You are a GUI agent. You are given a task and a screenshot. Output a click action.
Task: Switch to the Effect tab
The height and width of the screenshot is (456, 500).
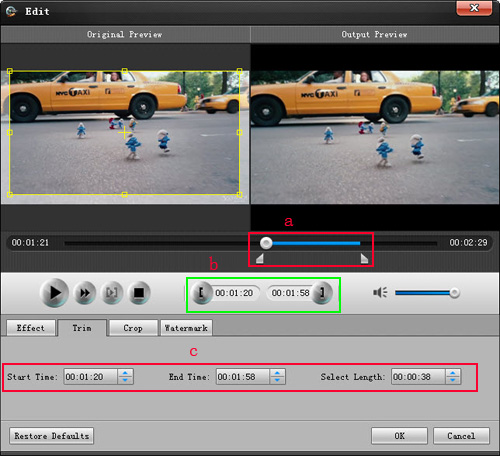click(x=31, y=328)
